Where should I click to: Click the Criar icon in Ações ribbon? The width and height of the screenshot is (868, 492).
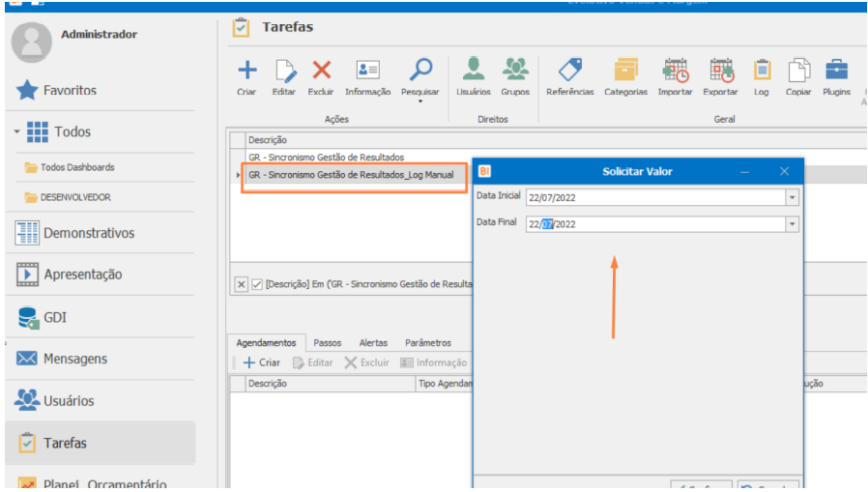[246, 71]
